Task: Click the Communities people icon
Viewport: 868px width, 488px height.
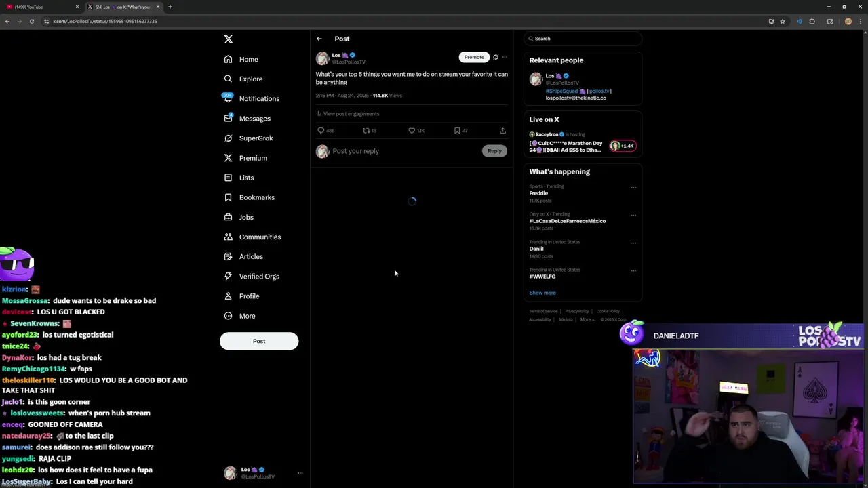Action: (x=229, y=237)
